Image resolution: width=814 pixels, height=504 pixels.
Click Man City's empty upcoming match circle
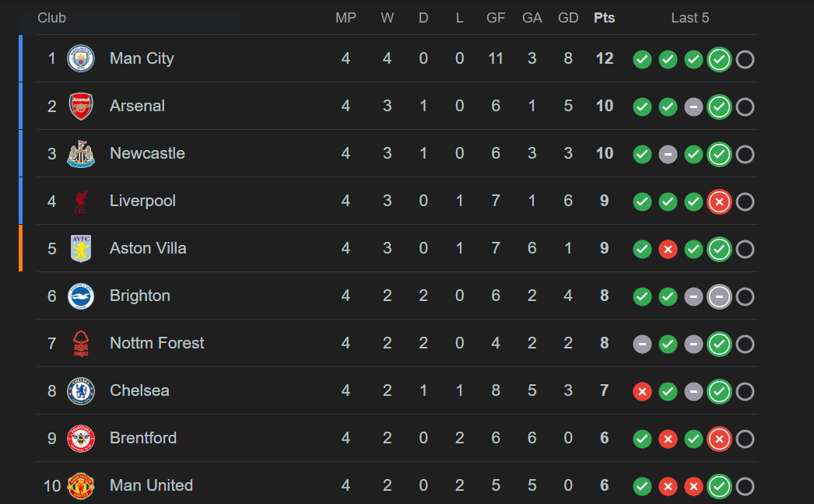745,60
